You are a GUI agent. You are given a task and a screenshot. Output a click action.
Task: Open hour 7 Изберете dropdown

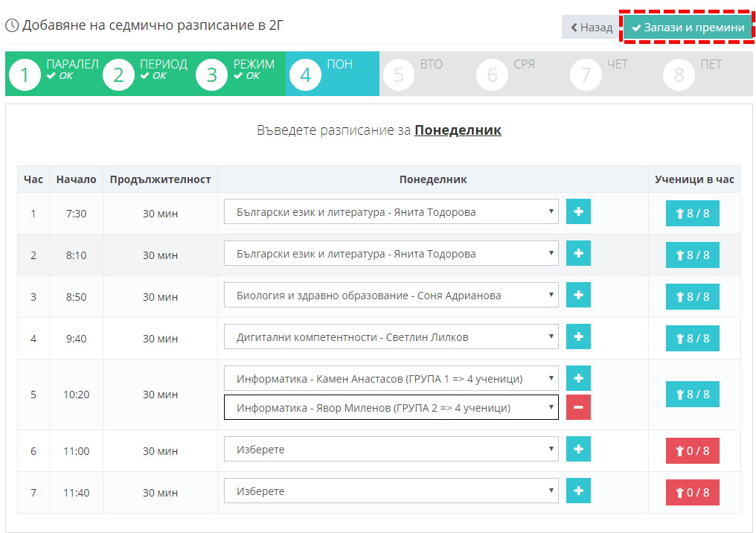point(391,491)
